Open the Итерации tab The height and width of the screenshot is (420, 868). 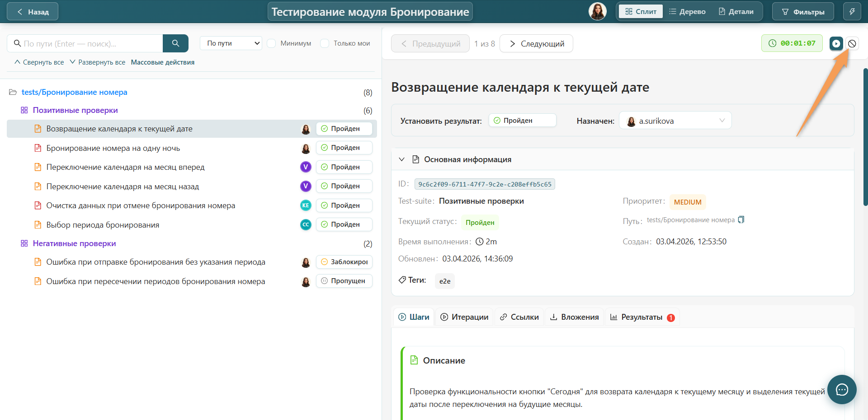pos(464,317)
